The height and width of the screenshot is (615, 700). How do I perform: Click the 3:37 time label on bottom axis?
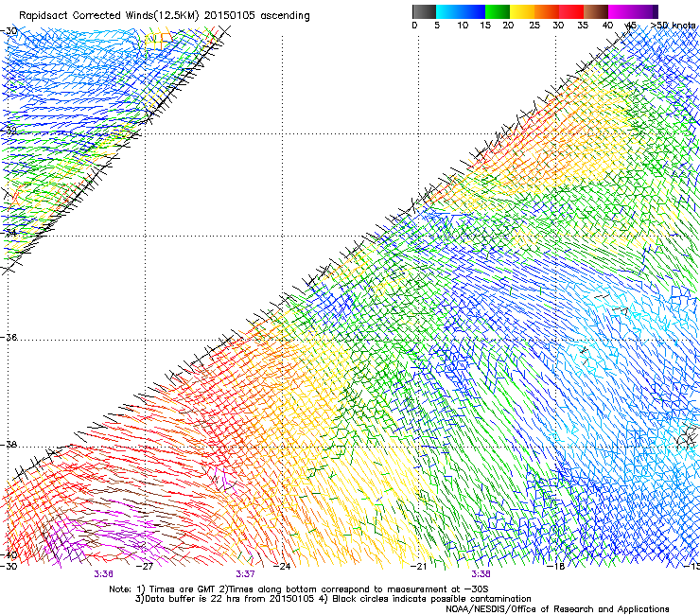coord(245,574)
